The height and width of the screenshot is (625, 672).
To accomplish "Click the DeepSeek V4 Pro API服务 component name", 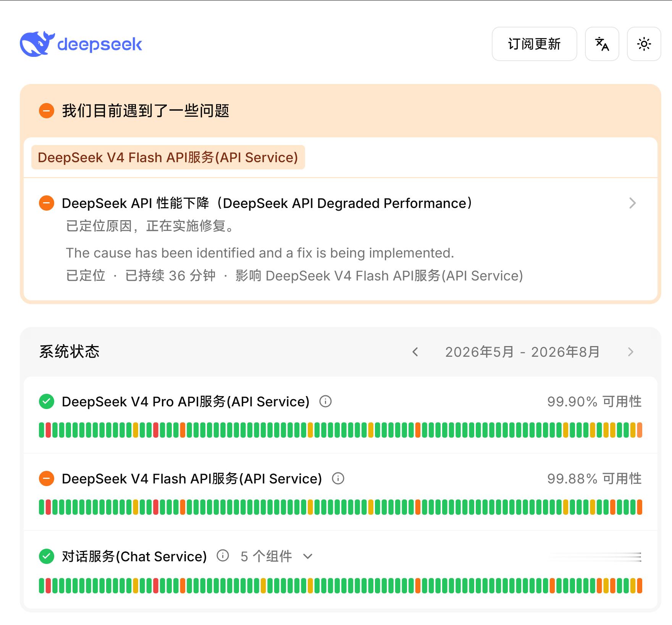I will click(x=186, y=401).
